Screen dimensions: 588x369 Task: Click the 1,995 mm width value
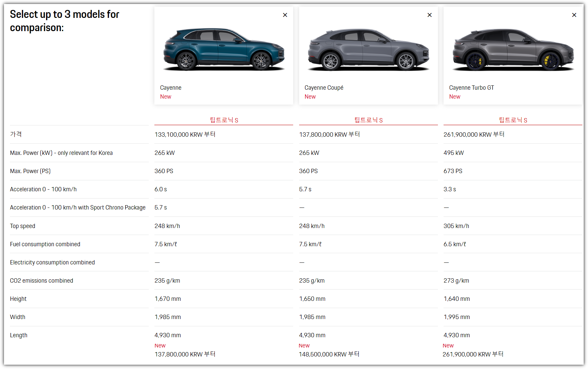[x=456, y=317]
